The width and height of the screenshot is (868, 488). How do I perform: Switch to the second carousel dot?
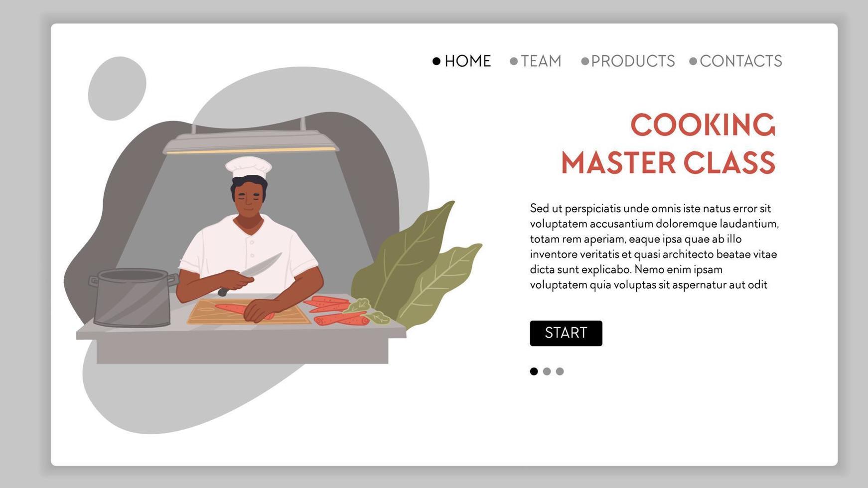click(x=547, y=371)
